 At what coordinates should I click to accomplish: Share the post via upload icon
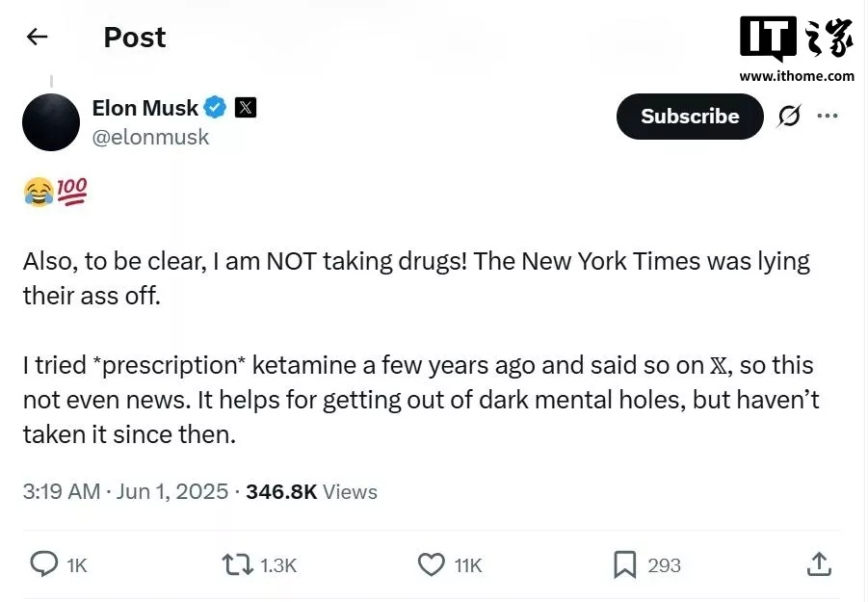819,564
